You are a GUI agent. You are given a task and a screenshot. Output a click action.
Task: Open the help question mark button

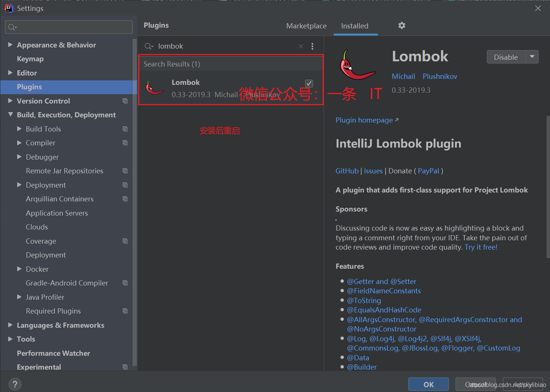point(15,384)
